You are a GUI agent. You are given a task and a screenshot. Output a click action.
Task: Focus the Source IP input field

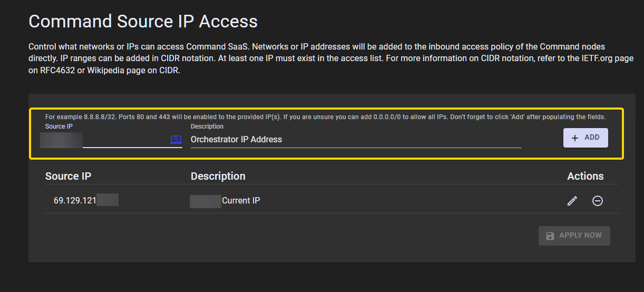pos(124,140)
